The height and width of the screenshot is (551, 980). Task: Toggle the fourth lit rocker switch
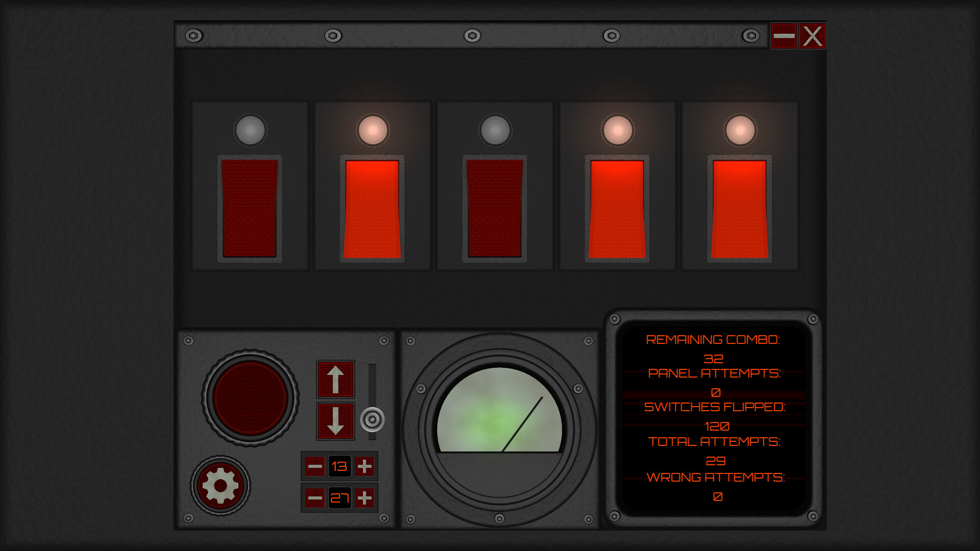(x=617, y=209)
